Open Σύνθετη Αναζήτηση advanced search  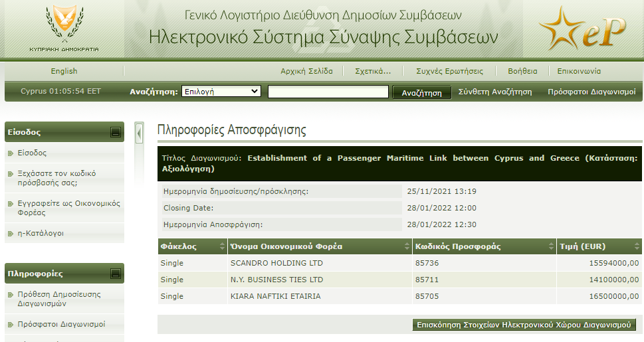coord(495,92)
